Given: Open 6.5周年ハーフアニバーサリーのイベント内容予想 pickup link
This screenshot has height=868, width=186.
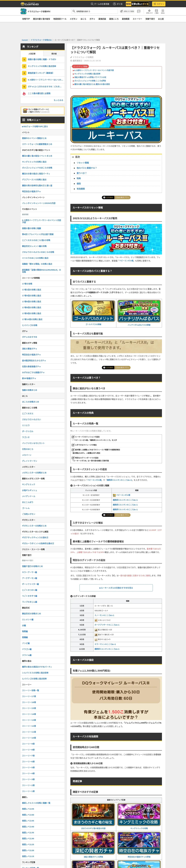Looking at the screenshot, I should [x=94, y=70].
